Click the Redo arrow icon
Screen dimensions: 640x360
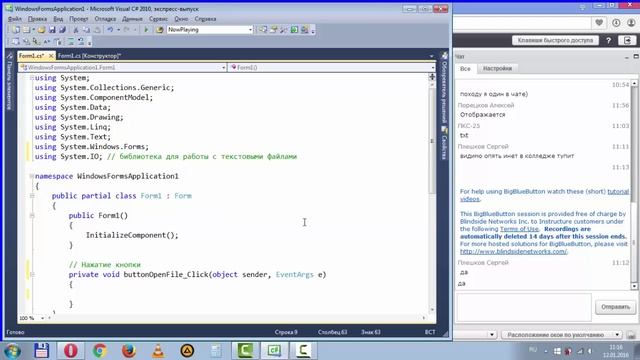click(x=127, y=30)
